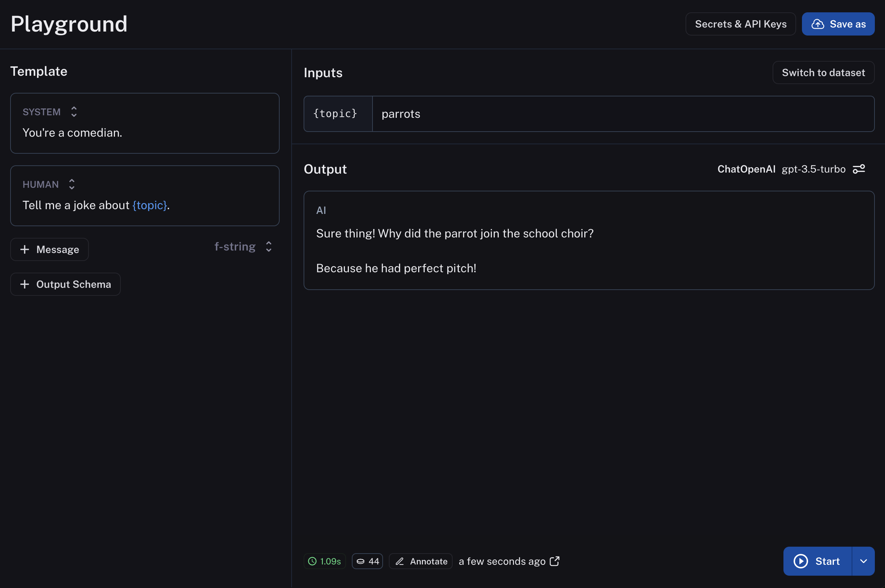Click the clock latency badge 1.09s
The width and height of the screenshot is (885, 588).
point(325,561)
